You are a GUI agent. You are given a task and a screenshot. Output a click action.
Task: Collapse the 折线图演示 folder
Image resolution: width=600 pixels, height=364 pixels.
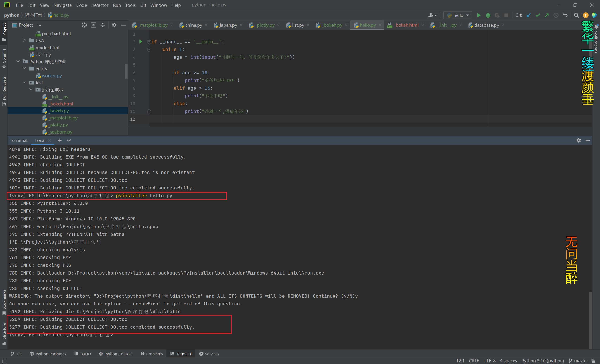31,90
